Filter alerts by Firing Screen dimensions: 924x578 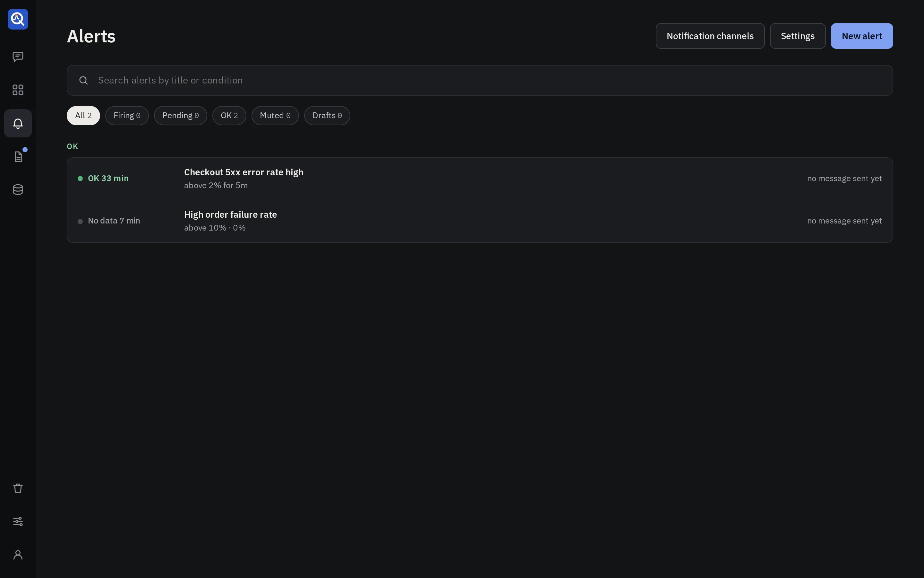(127, 116)
